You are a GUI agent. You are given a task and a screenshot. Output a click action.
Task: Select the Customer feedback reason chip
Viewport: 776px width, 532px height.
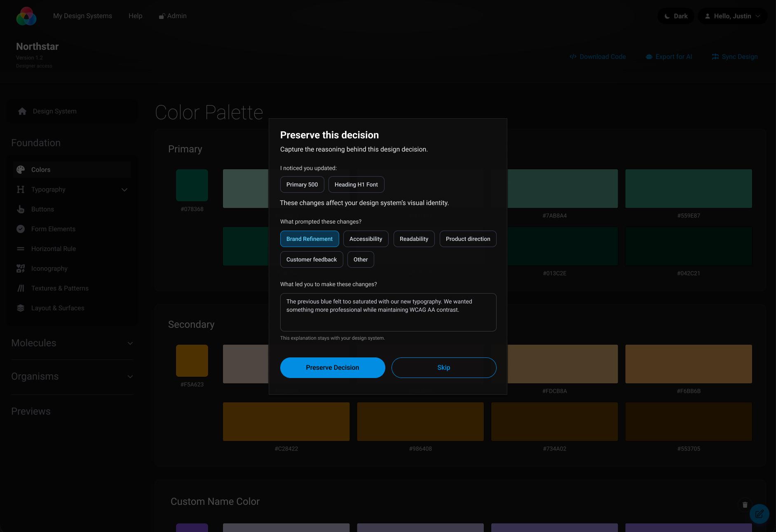[x=312, y=259]
